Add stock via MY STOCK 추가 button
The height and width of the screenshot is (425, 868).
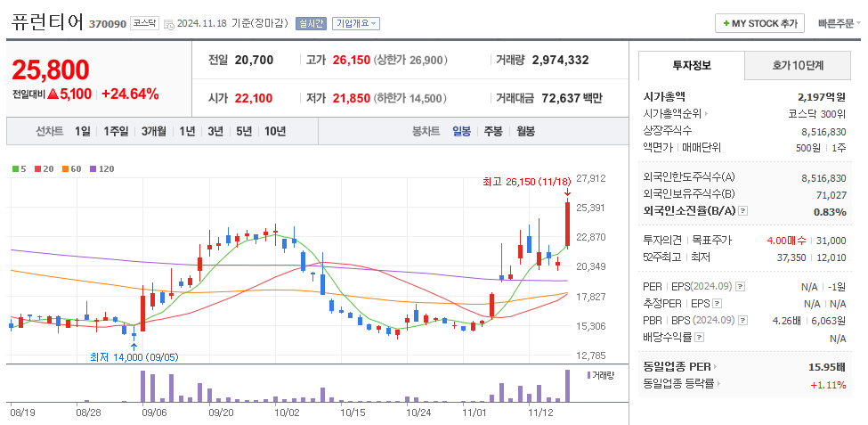click(759, 24)
